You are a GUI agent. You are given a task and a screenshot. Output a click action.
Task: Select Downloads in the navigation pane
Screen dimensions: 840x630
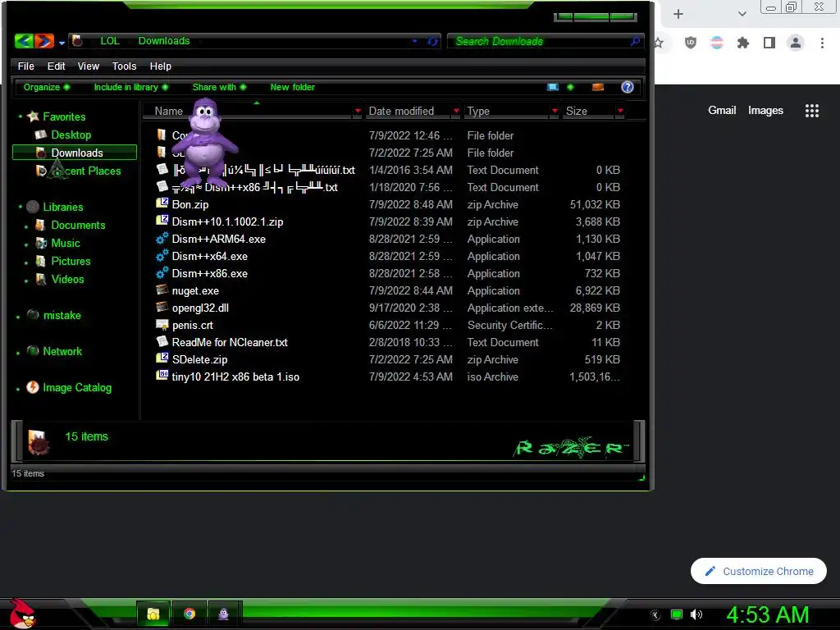point(75,153)
